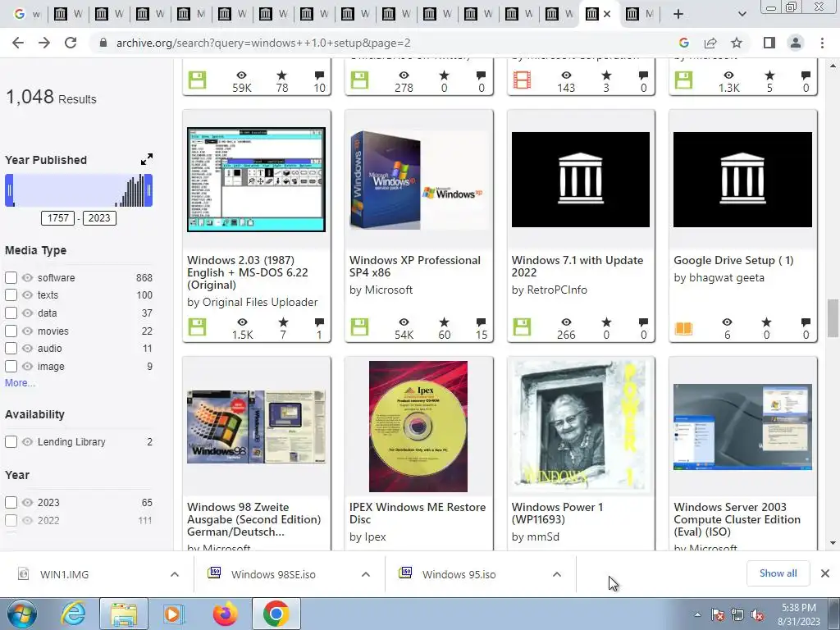Close the downloads bar
The height and width of the screenshot is (630, 840).
[825, 573]
